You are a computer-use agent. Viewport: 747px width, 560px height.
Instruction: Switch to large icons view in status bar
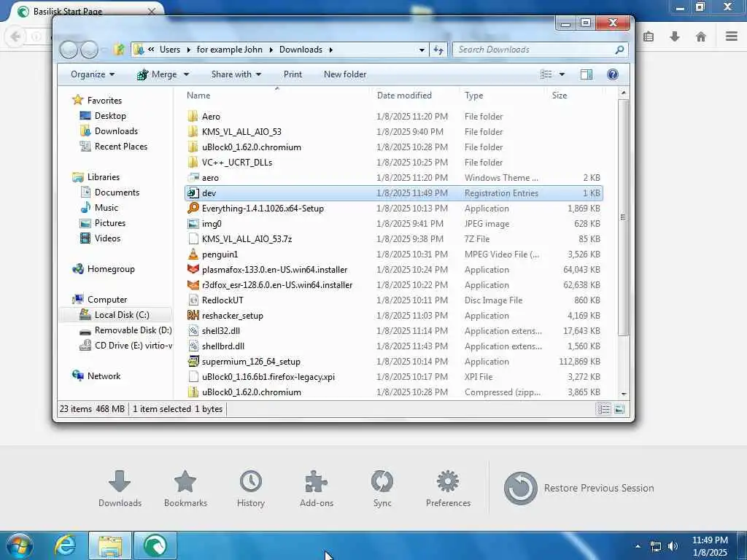619,409
